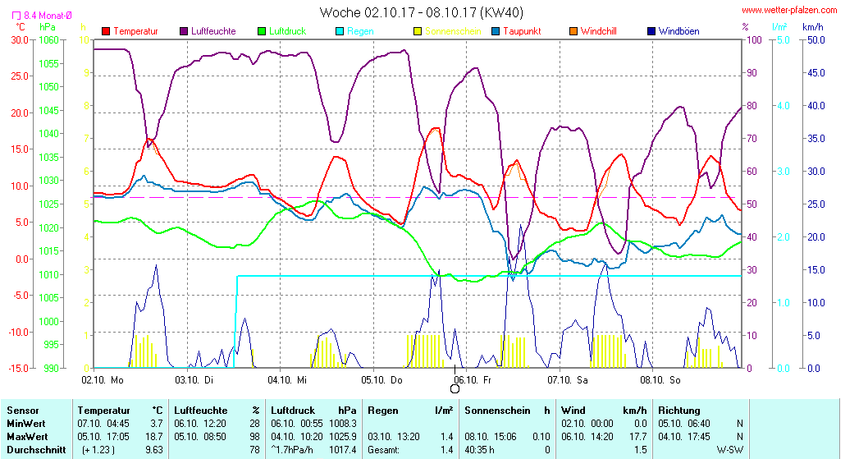Click the Temperatur legend label
The image size is (868, 459).
coord(135,31)
